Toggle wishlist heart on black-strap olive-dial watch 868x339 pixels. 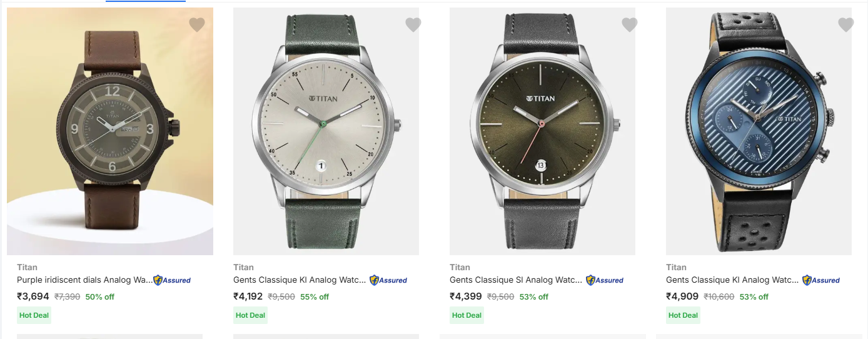tap(630, 25)
